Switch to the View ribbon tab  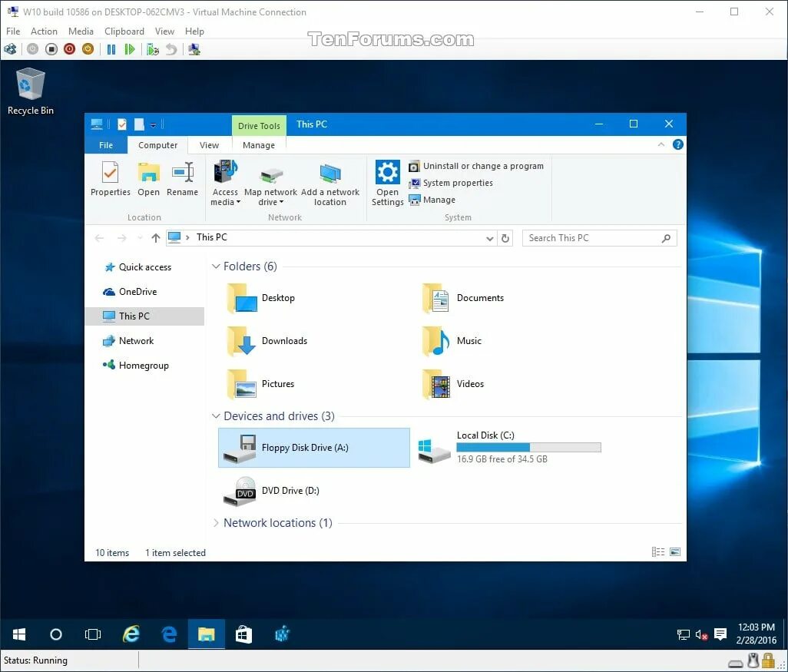click(209, 145)
